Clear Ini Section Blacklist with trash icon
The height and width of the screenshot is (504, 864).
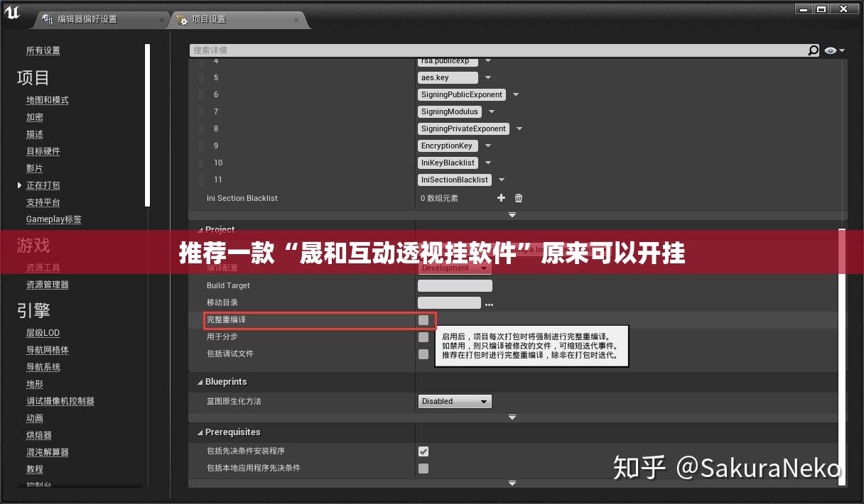[x=519, y=198]
